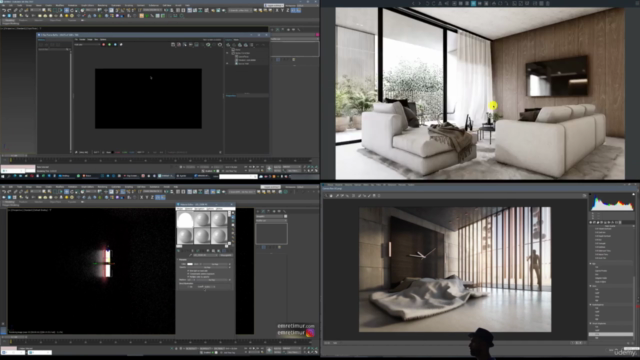Open Modes menu in the Material Editor
The height and width of the screenshot is (360, 640).
pos(180,209)
